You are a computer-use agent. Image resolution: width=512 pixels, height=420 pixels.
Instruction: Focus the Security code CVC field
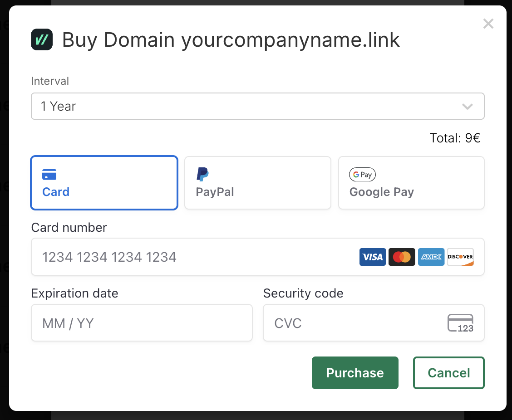click(x=354, y=323)
